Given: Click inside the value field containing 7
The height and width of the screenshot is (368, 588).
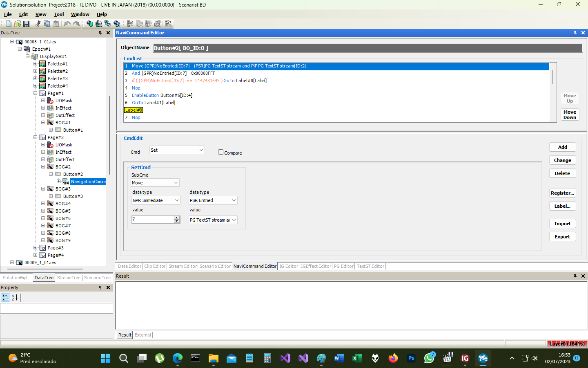Looking at the screenshot, I should pos(153,220).
